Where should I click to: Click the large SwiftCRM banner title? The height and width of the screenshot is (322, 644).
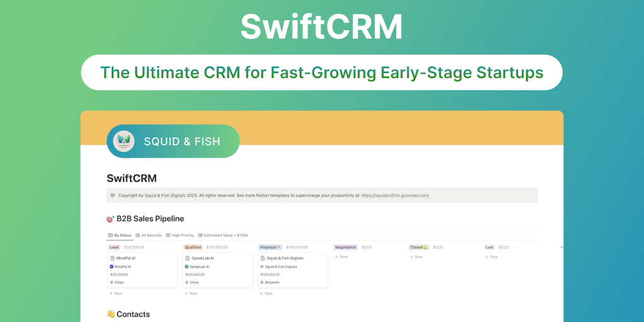pos(321,26)
